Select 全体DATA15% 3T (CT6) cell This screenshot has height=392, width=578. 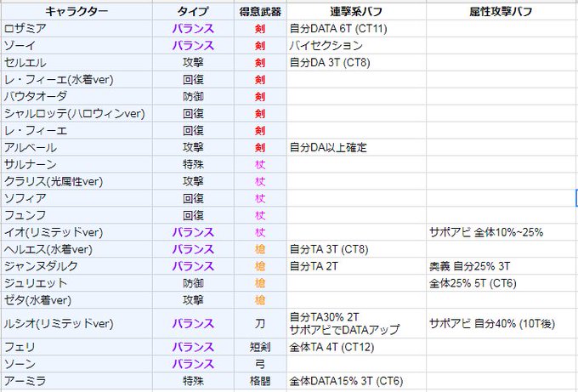point(356,381)
